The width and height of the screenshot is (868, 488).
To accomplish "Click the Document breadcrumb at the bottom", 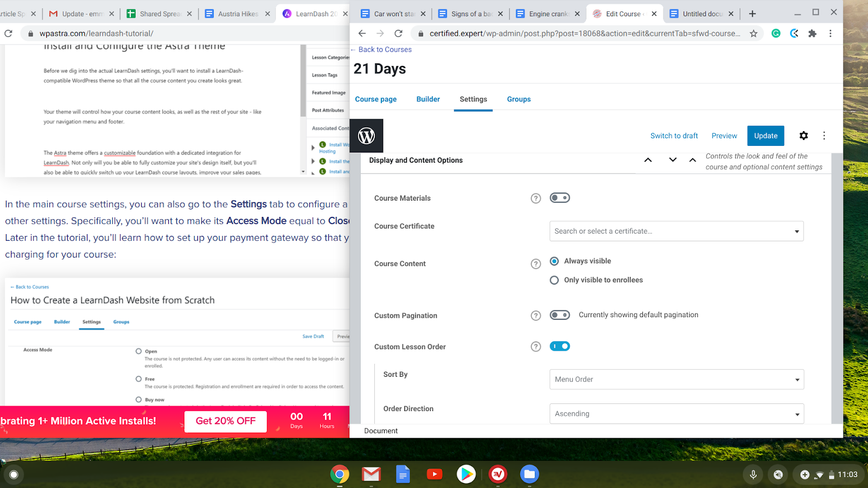I will pos(381,431).
